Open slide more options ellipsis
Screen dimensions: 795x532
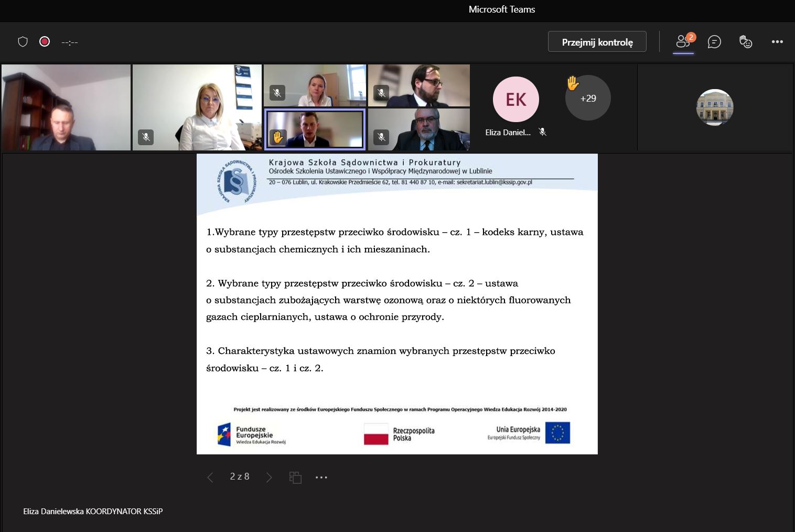pos(321,477)
